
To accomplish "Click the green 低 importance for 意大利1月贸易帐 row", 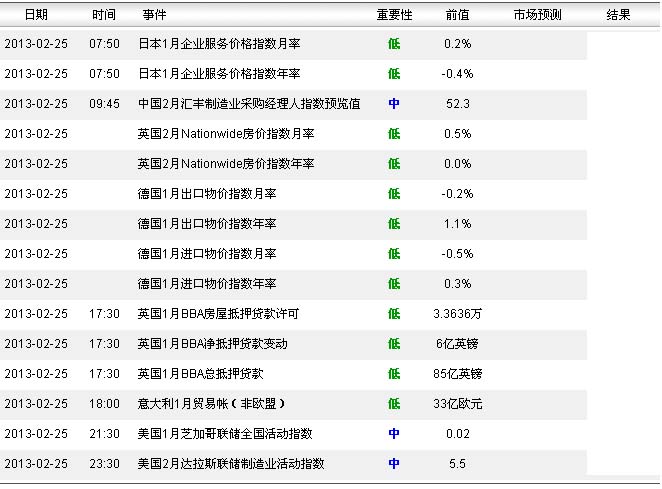I will (394, 404).
